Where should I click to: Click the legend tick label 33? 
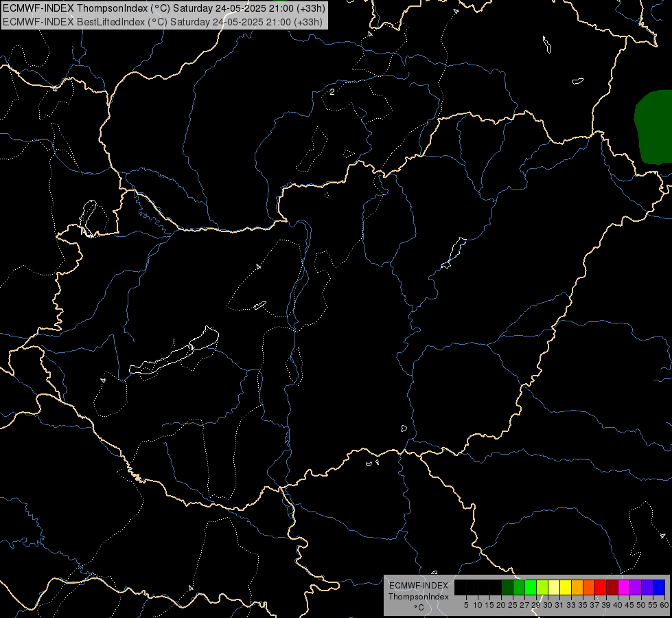tap(571, 605)
